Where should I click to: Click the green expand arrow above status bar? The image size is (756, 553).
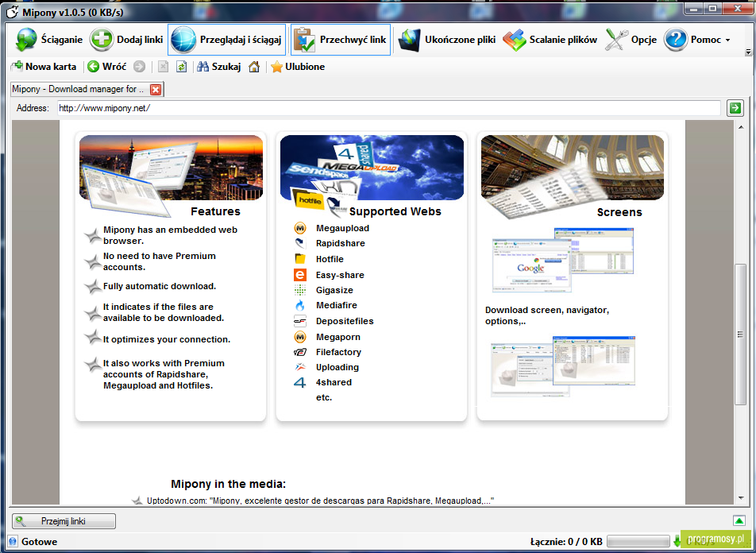[x=739, y=520]
